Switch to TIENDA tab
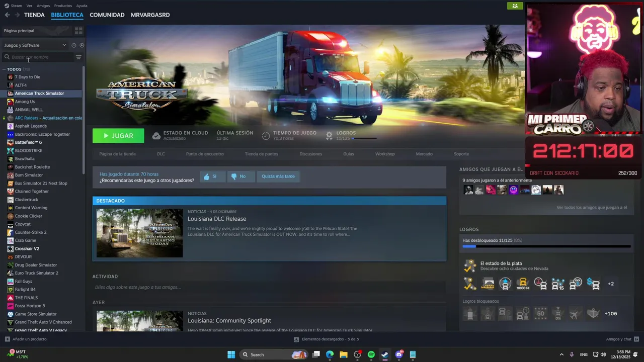Image resolution: width=644 pixels, height=362 pixels. (x=34, y=15)
